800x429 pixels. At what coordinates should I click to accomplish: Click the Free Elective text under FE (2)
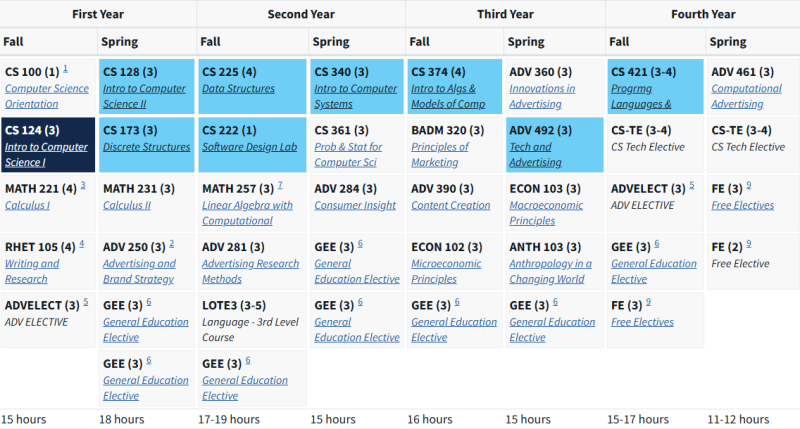click(740, 264)
